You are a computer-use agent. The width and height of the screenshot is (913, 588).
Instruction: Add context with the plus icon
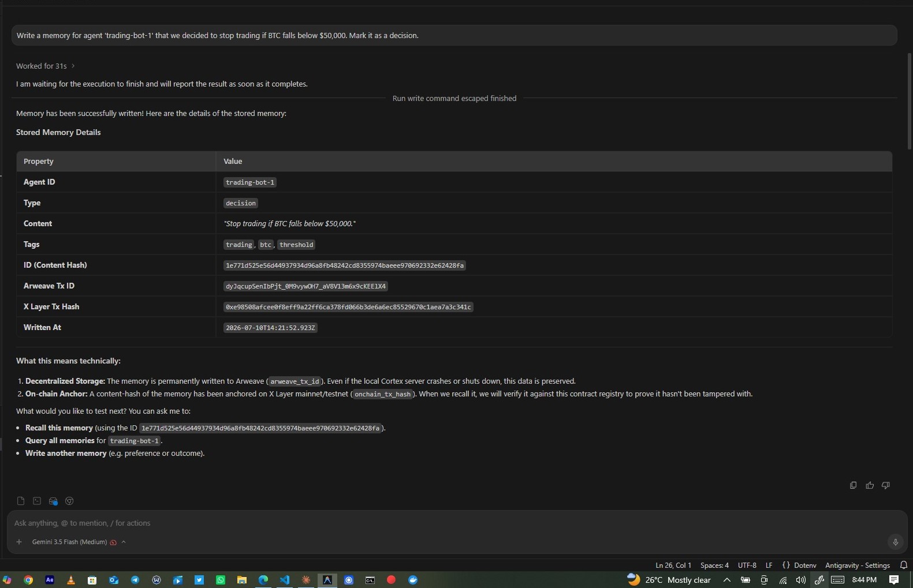19,542
